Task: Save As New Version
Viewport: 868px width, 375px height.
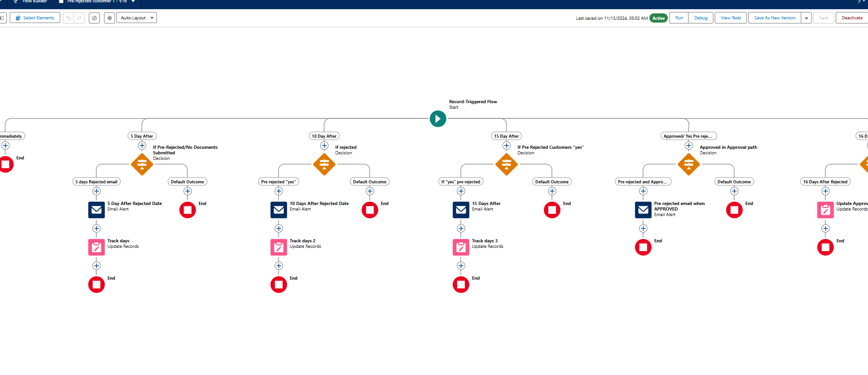Action: pos(775,18)
